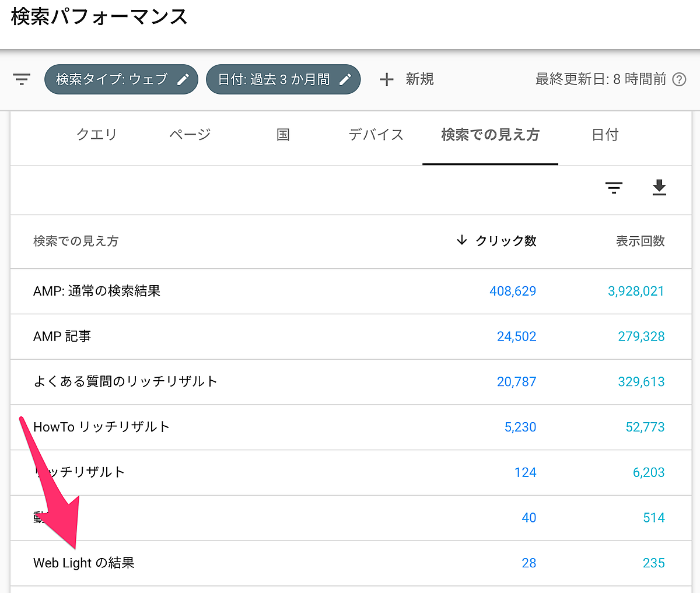Image resolution: width=700 pixels, height=593 pixels.
Task: Select the AMP: 通常の検索結果 row
Action: (97, 291)
